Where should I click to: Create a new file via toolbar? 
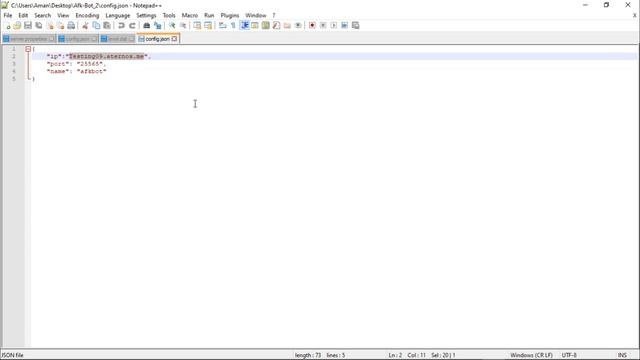(7, 26)
